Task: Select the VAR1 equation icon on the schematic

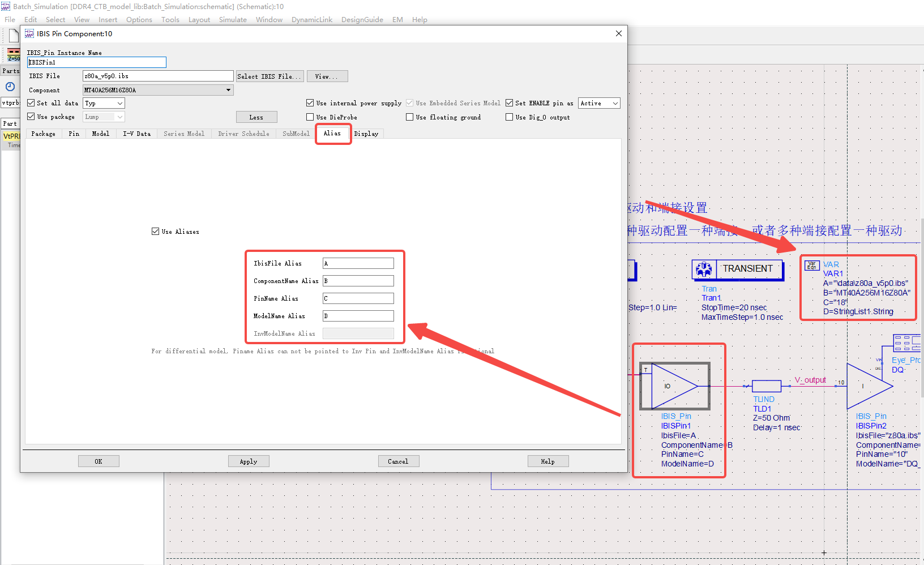Action: 812,265
